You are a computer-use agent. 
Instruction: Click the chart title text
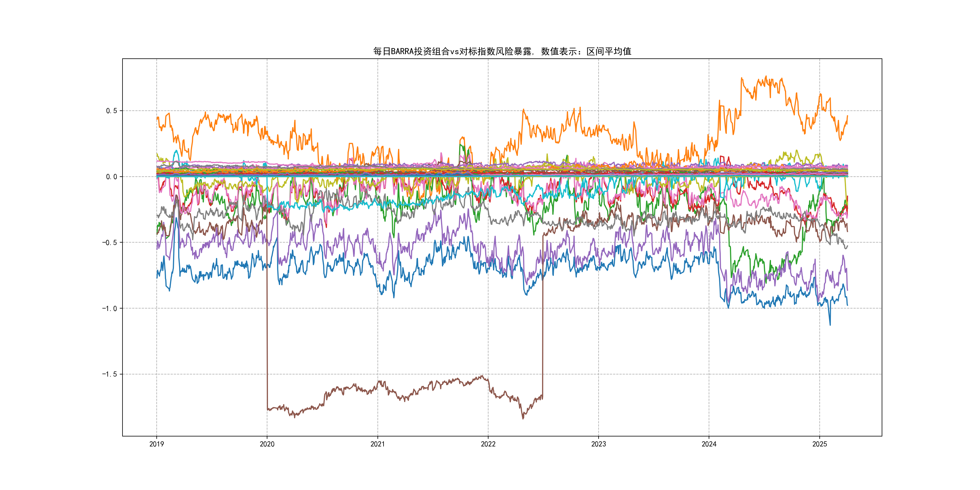[502, 51]
